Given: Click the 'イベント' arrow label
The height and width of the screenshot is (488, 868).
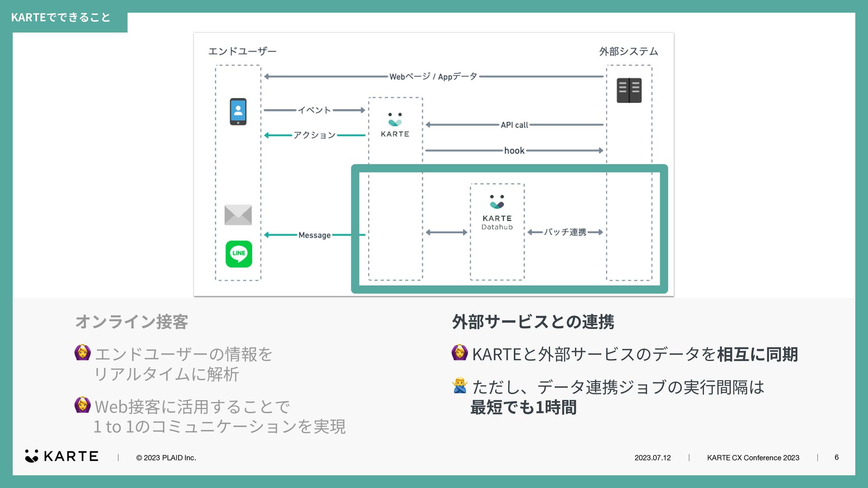Looking at the screenshot, I should pos(314,110).
